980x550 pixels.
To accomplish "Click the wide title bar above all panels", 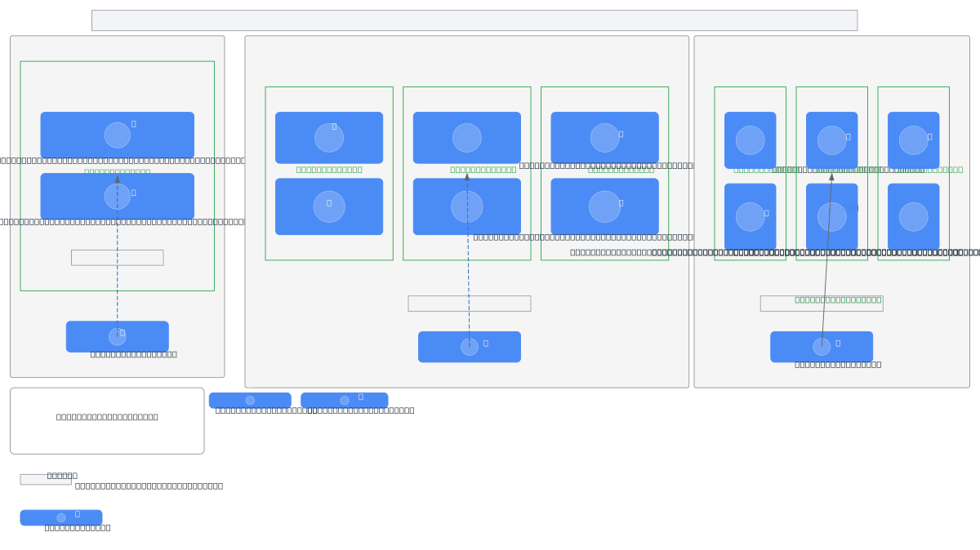I will pos(474,20).
